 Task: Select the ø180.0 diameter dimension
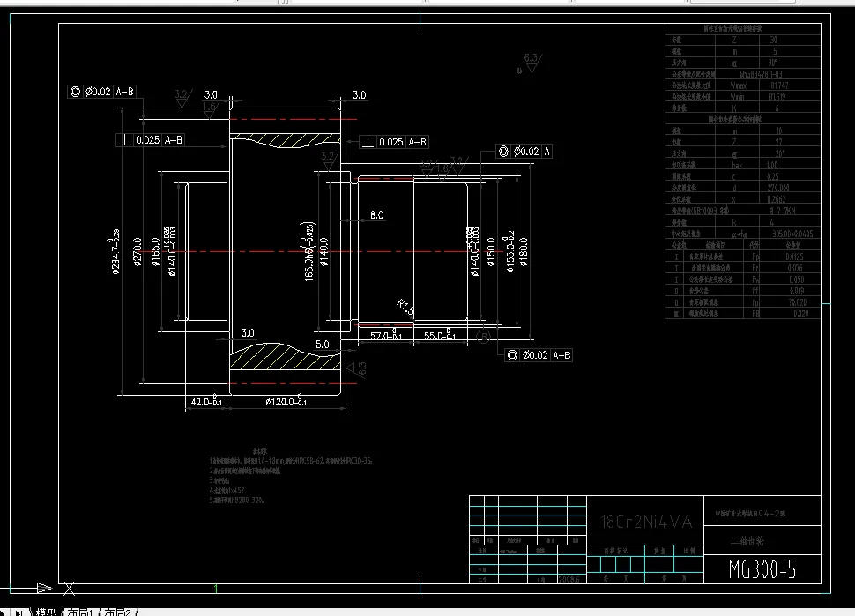tap(524, 252)
